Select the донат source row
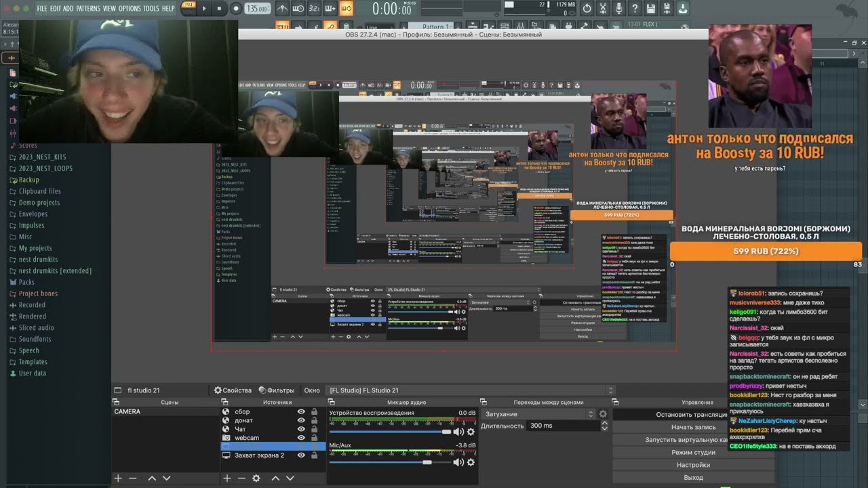 [x=272, y=420]
